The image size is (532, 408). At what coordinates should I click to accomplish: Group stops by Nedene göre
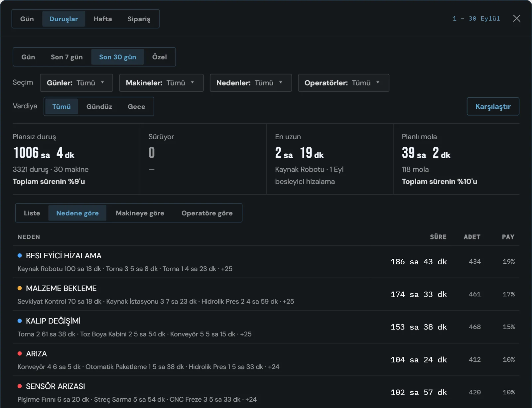[x=77, y=213]
